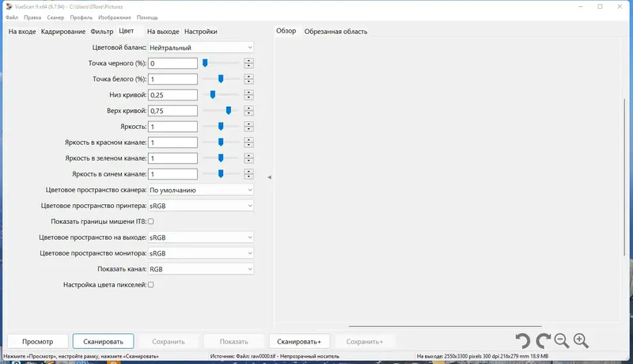Viewport: 633px width, 364px height.
Task: Click the Точка белого slider handle
Action: point(221,78)
